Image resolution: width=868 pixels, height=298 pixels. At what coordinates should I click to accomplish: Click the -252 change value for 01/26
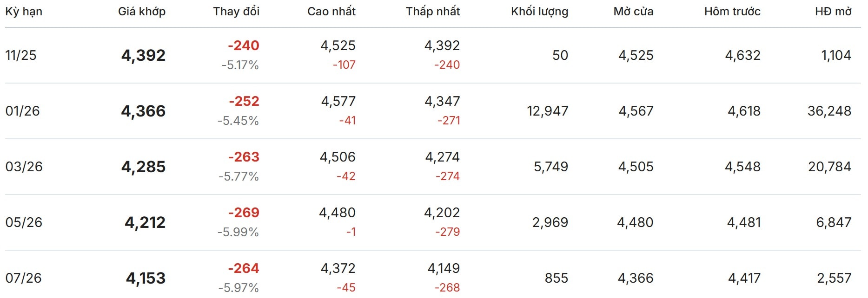[244, 101]
